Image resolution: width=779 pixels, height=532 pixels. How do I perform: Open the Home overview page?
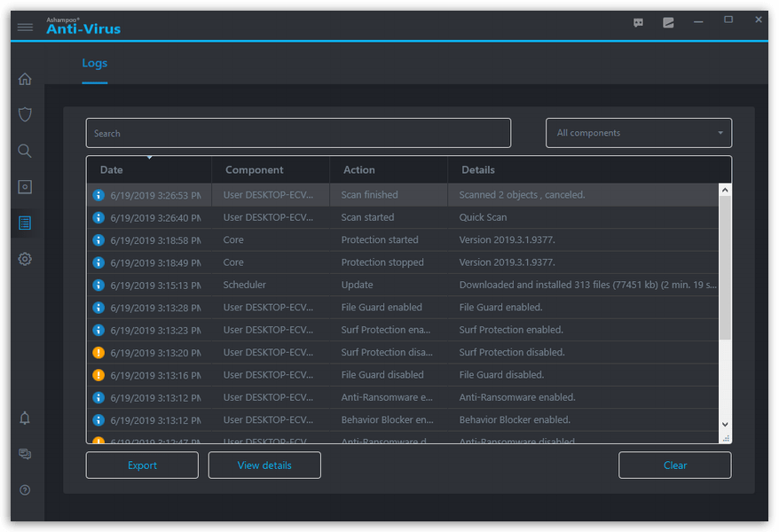25,79
